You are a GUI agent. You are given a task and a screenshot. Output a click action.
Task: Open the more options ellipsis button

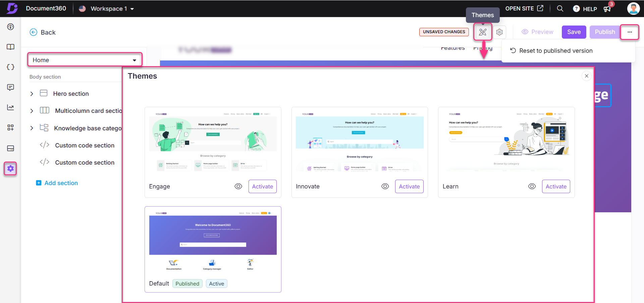630,32
